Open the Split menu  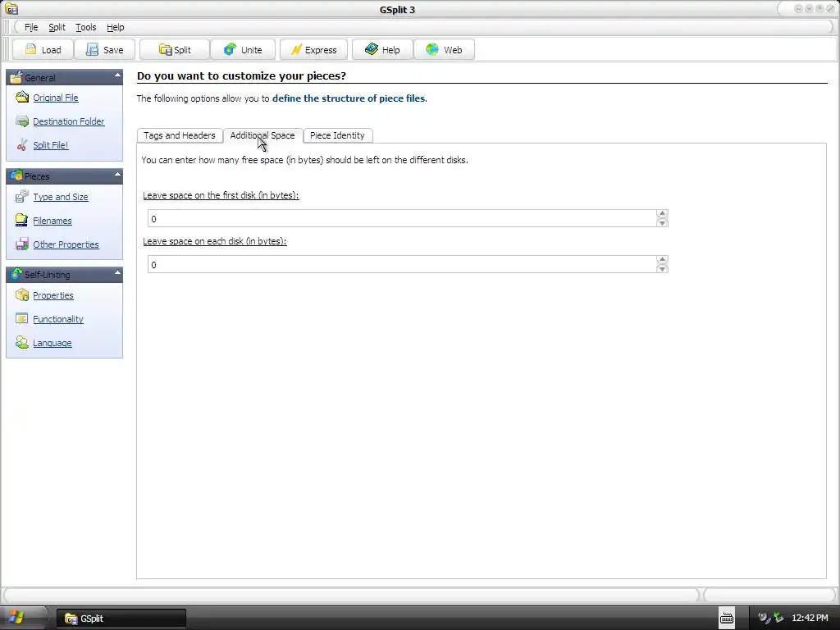coord(57,27)
